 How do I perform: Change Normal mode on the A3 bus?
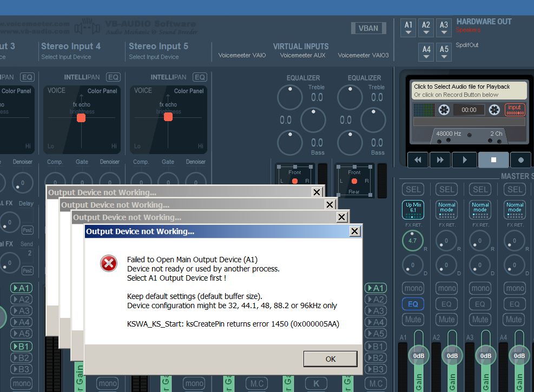(x=480, y=209)
